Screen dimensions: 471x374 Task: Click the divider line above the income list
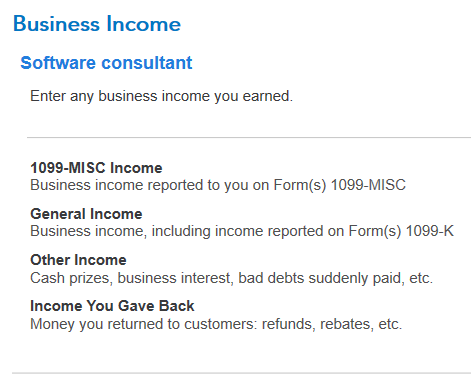pos(249,137)
